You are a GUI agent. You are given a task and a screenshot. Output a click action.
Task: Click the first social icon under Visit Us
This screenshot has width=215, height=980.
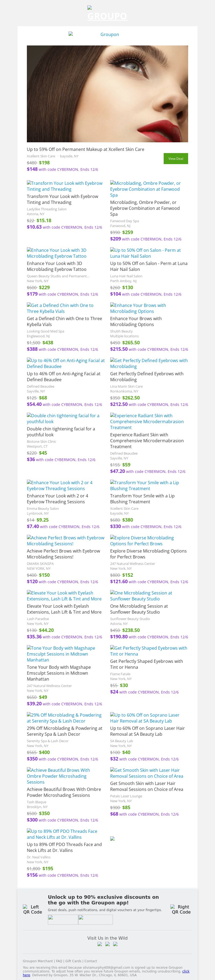[99, 944]
